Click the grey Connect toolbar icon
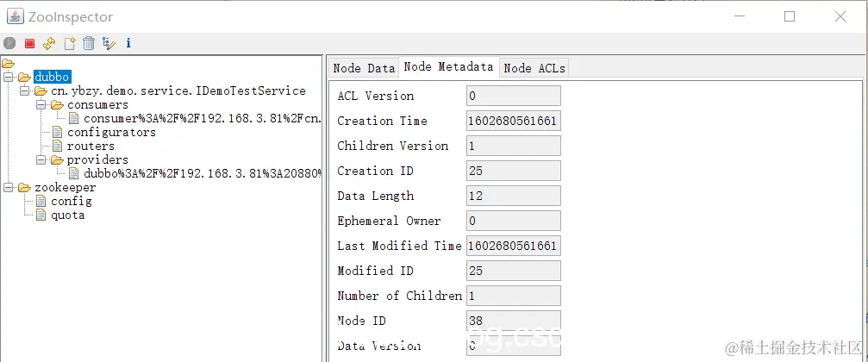The width and height of the screenshot is (868, 362). tap(9, 42)
